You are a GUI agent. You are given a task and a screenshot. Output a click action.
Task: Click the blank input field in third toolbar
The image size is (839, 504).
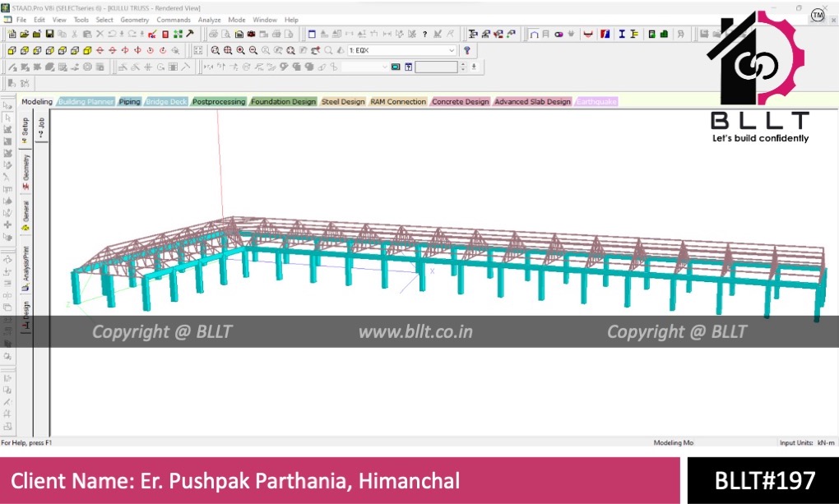[436, 67]
